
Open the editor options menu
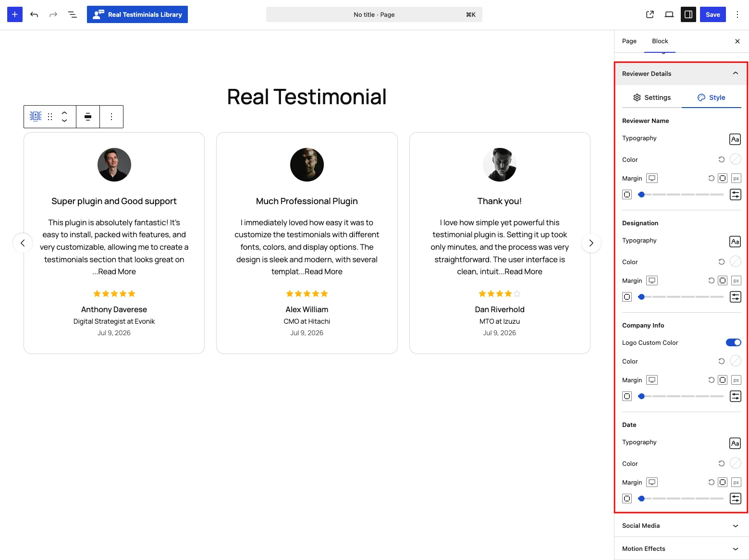(737, 14)
